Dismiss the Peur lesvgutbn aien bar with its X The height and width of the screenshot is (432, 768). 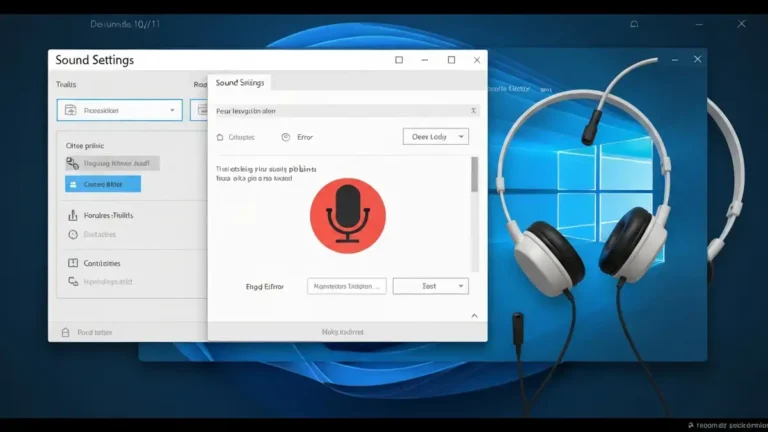[473, 111]
